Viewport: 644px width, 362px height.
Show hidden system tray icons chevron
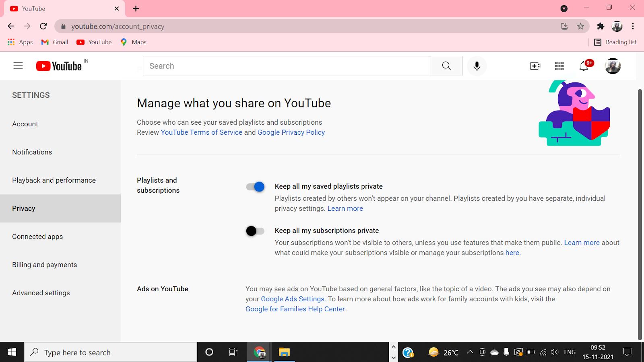(x=470, y=352)
